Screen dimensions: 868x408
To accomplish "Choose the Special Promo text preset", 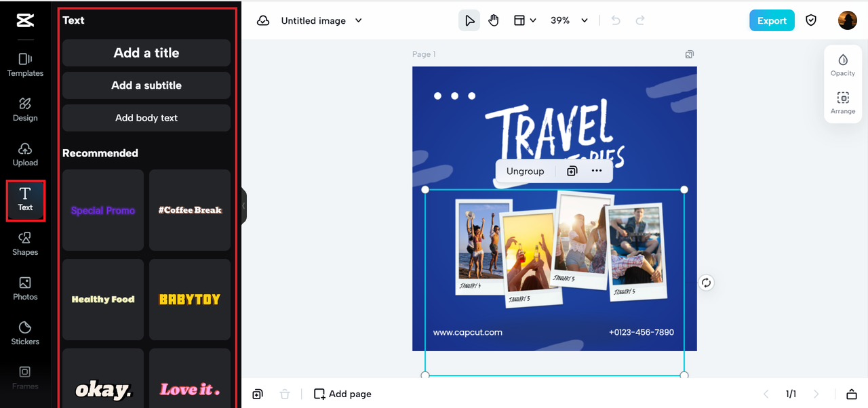I will tap(103, 210).
